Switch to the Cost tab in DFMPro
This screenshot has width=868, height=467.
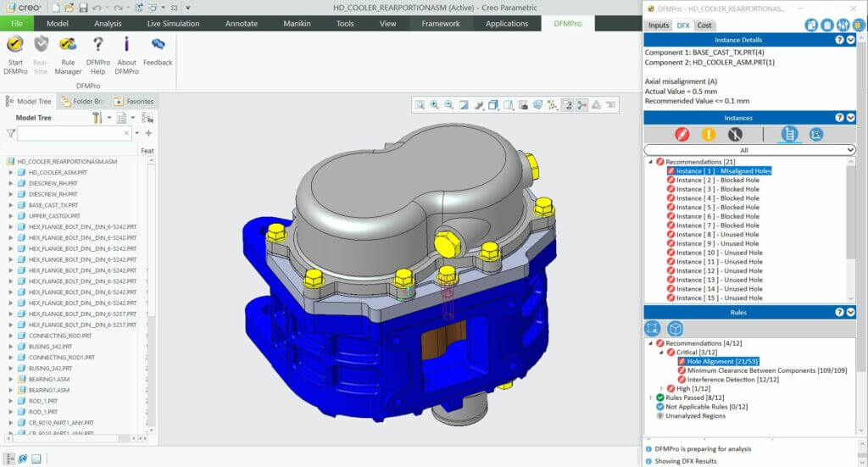pos(704,25)
